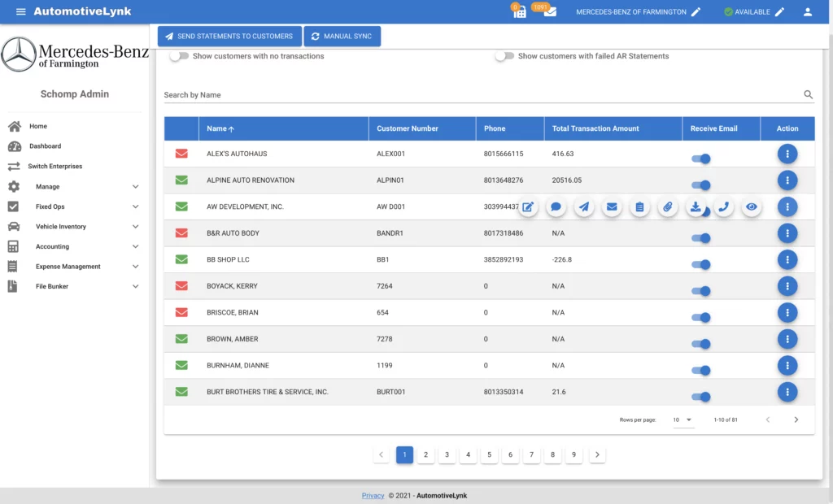Image resolution: width=833 pixels, height=504 pixels.
Task: Click the download icon in action strip
Action: tap(696, 207)
